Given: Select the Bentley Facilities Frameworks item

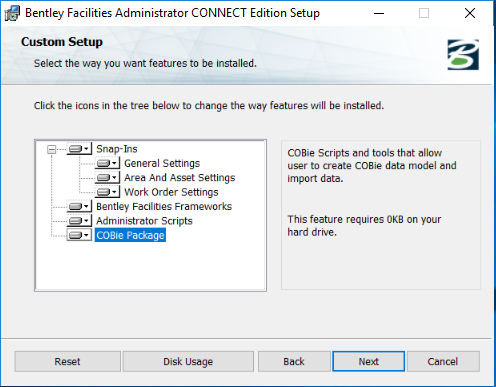Looking at the screenshot, I should pos(164,206).
